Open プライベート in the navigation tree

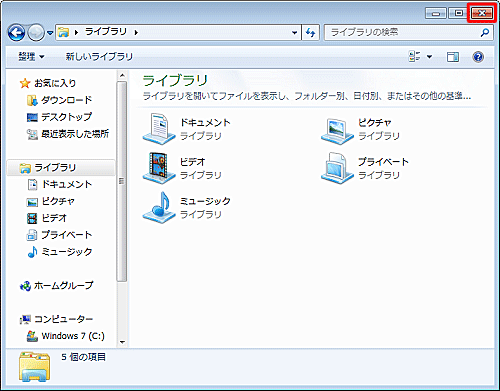67,235
